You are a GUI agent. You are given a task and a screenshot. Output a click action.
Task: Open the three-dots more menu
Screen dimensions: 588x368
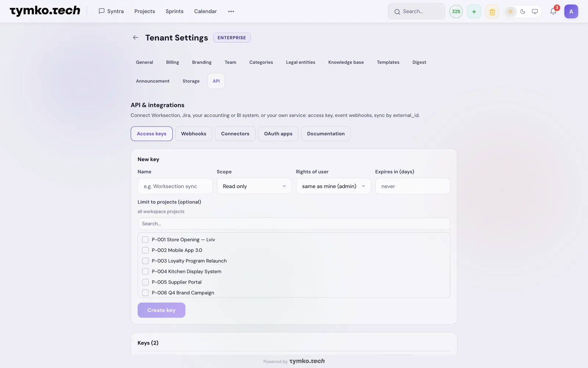point(231,11)
